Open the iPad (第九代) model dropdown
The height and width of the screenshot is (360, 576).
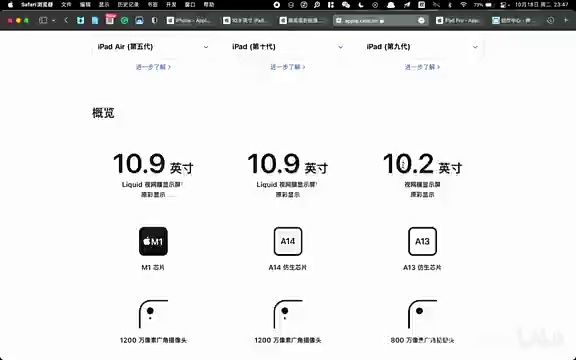(x=422, y=47)
